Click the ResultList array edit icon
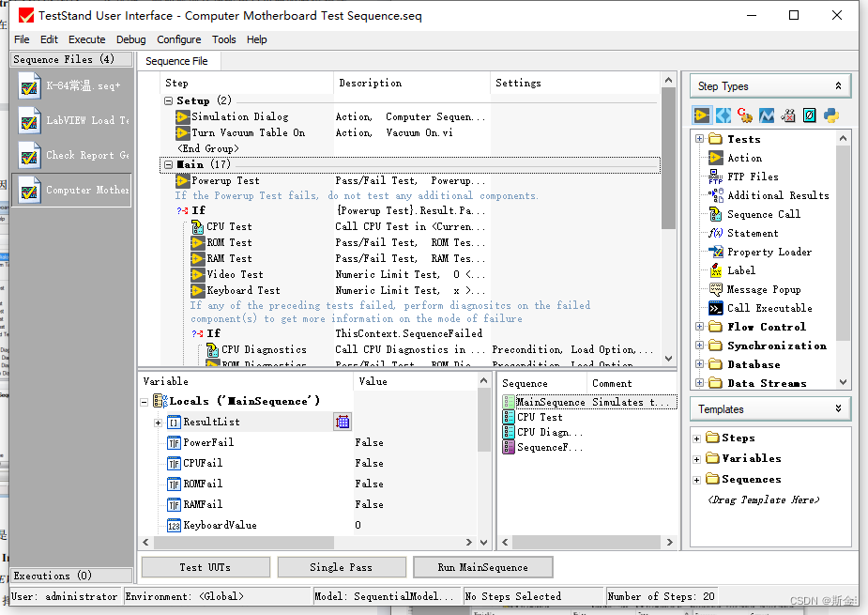 [x=343, y=423]
